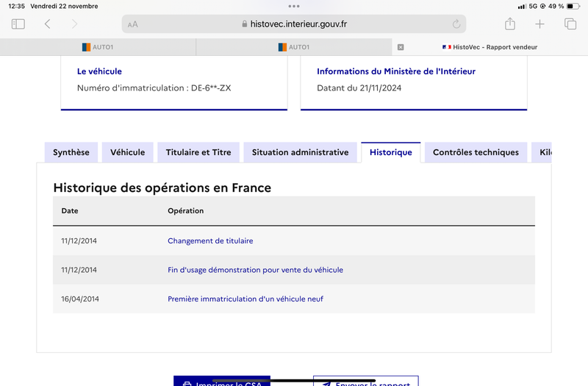The width and height of the screenshot is (588, 386).
Task: Click the Datant du 21/11/2024 text
Action: 359,88
